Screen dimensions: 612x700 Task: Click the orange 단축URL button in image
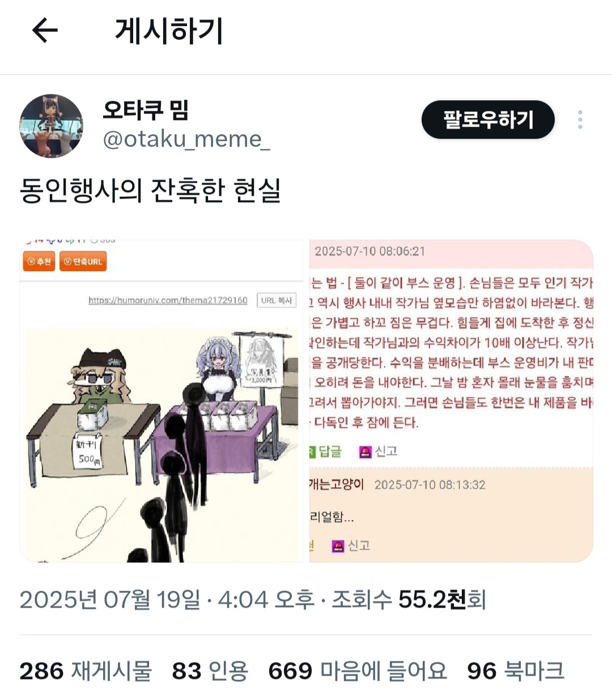click(x=83, y=262)
